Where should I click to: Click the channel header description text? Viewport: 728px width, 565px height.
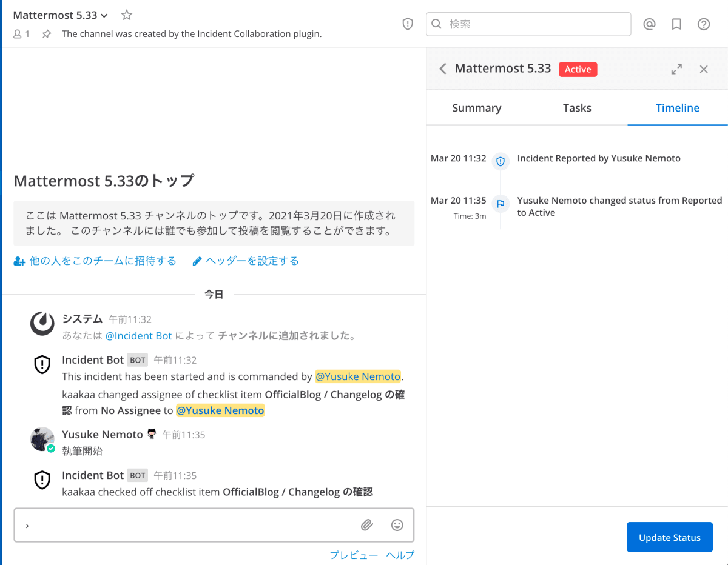(192, 35)
